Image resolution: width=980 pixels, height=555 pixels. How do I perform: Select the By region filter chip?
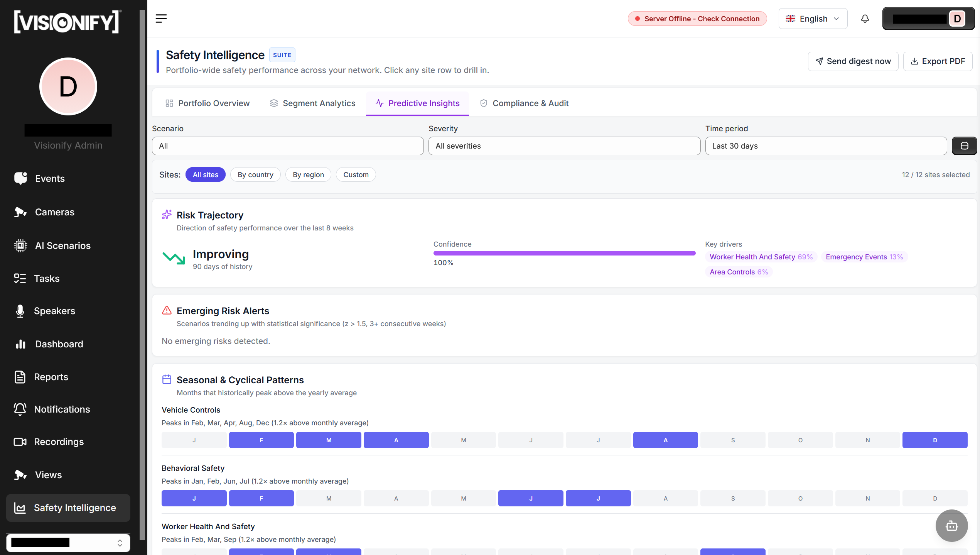(308, 174)
